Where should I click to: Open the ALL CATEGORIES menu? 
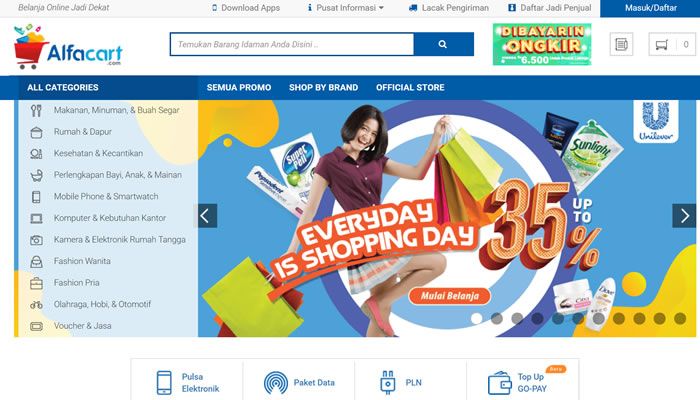click(x=62, y=88)
